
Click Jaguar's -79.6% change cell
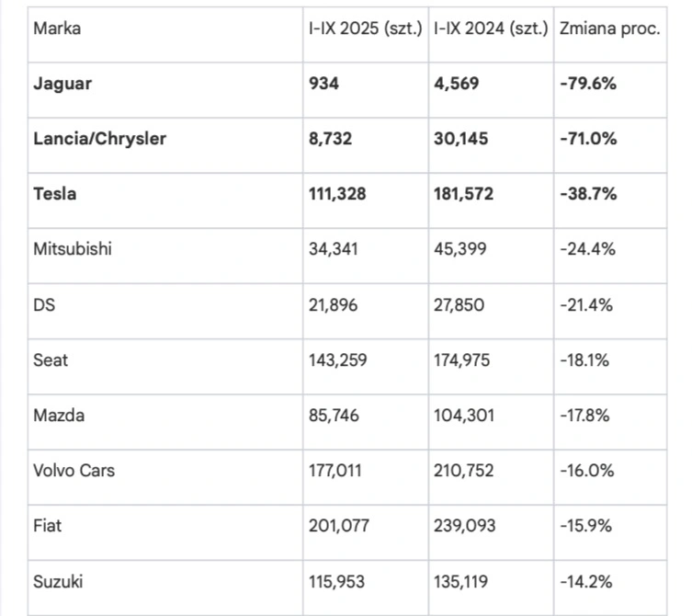pos(587,84)
